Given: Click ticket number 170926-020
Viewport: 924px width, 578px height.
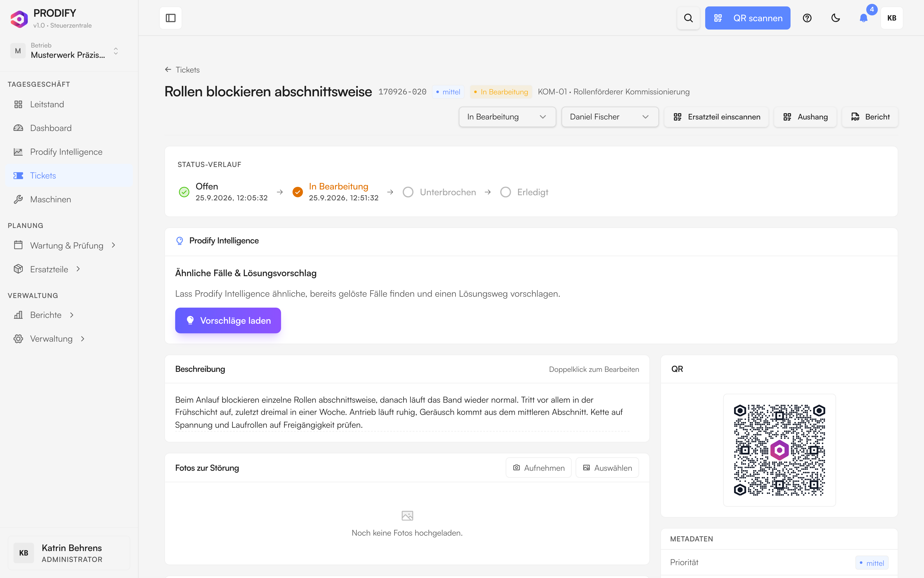Looking at the screenshot, I should pyautogui.click(x=402, y=92).
